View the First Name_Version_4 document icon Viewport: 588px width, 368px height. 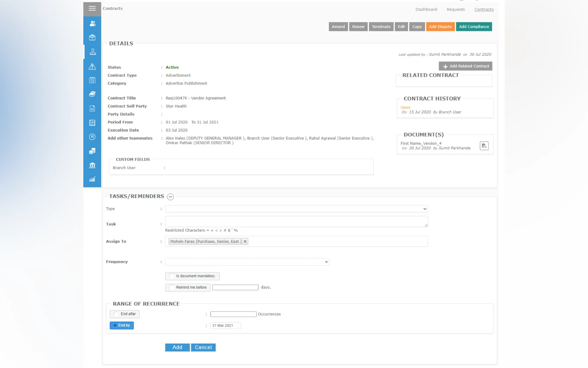pos(484,146)
